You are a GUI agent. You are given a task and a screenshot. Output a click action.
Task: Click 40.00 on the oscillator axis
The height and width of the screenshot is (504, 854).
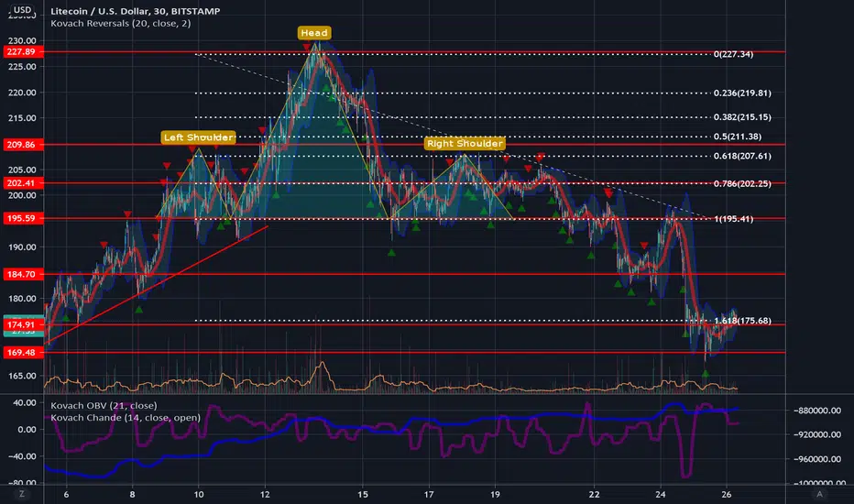pyautogui.click(x=24, y=402)
